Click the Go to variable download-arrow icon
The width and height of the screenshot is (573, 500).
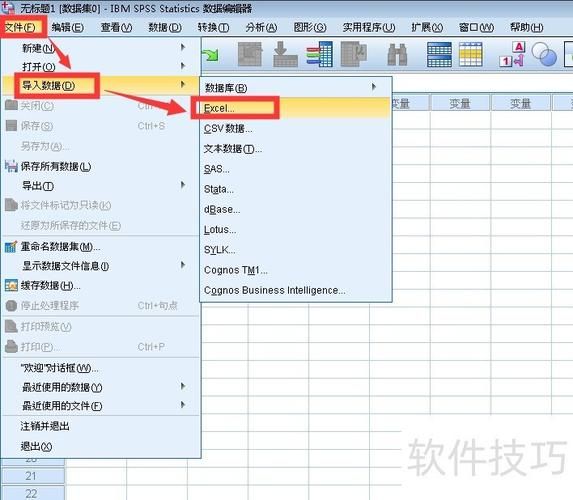click(285, 54)
